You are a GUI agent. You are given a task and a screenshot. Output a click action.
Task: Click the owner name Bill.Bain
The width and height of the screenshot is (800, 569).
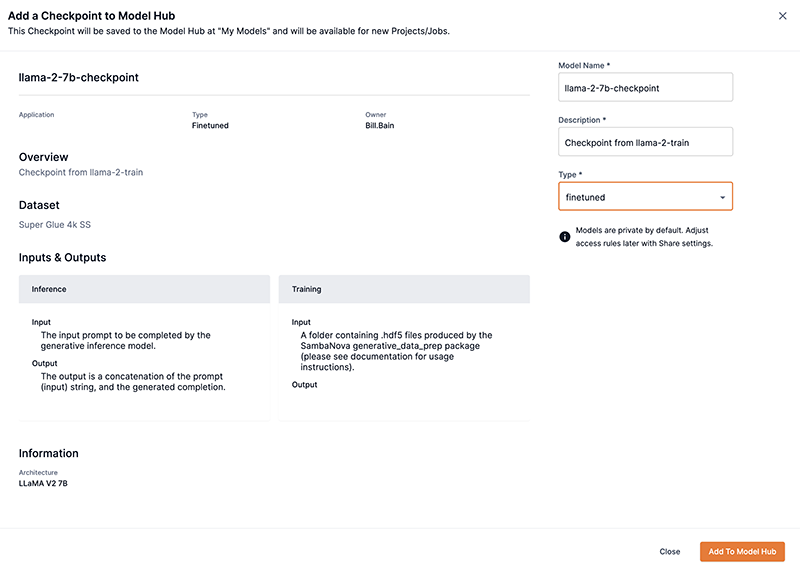coord(380,126)
